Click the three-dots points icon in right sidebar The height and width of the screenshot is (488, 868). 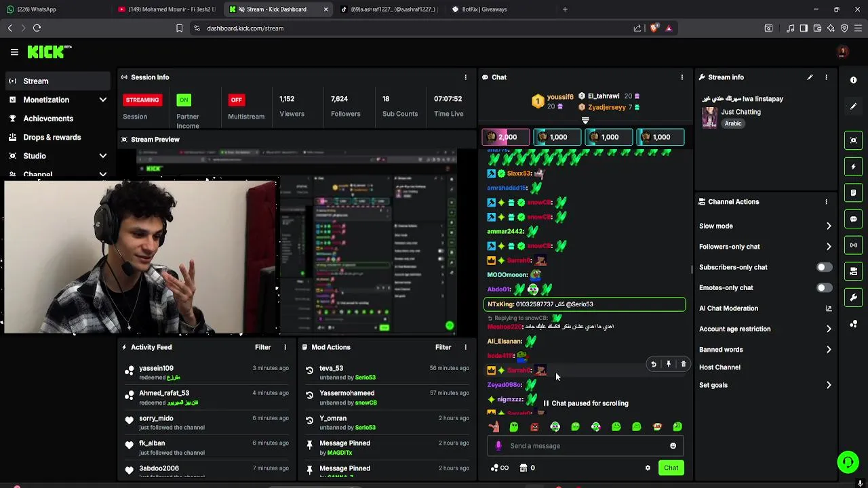(854, 324)
